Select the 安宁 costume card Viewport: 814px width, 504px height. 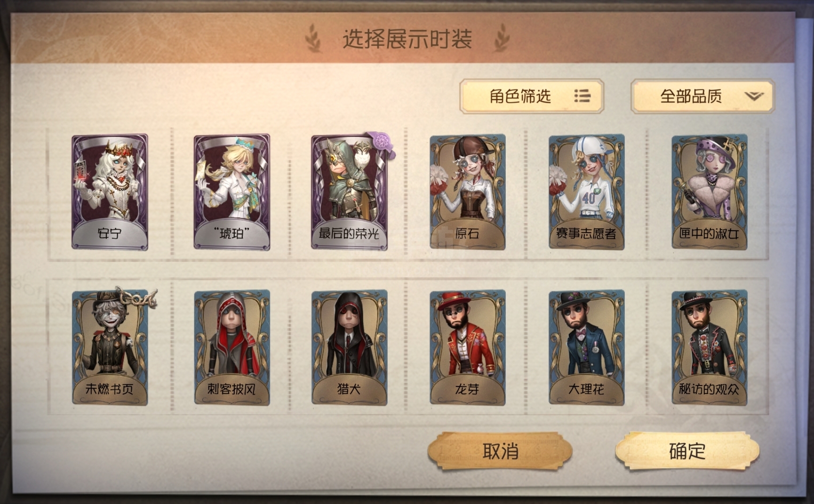110,192
